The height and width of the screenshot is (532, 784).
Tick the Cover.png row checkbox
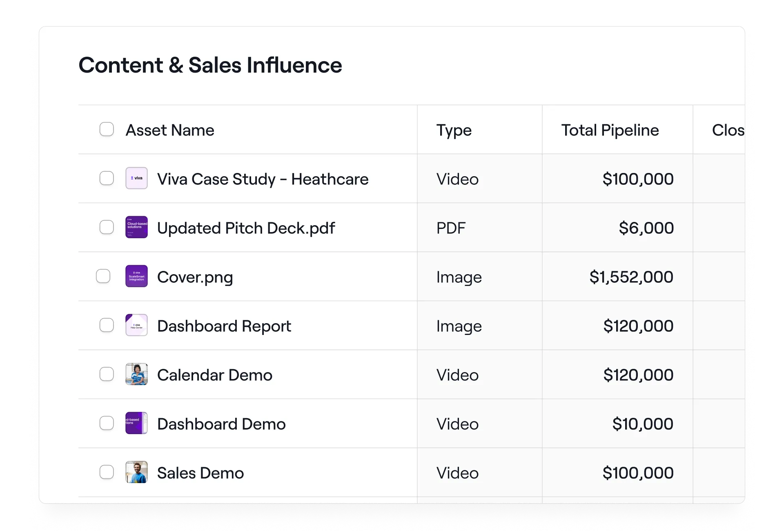(103, 276)
